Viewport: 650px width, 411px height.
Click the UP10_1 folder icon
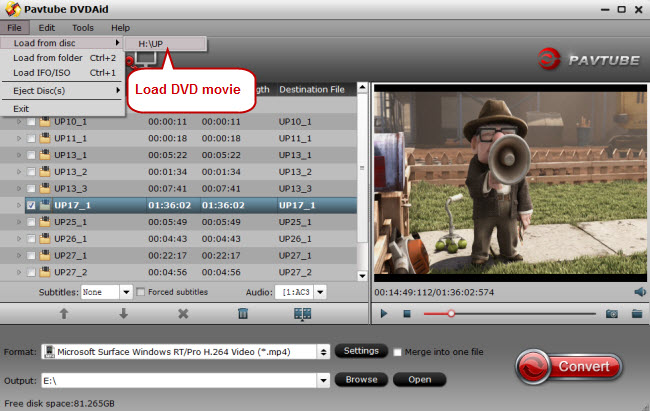45,122
